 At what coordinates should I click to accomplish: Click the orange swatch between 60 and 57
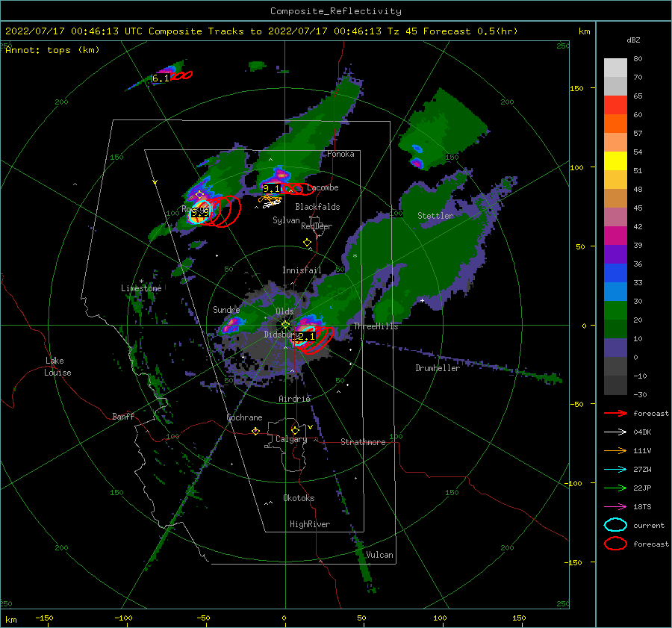click(615, 124)
